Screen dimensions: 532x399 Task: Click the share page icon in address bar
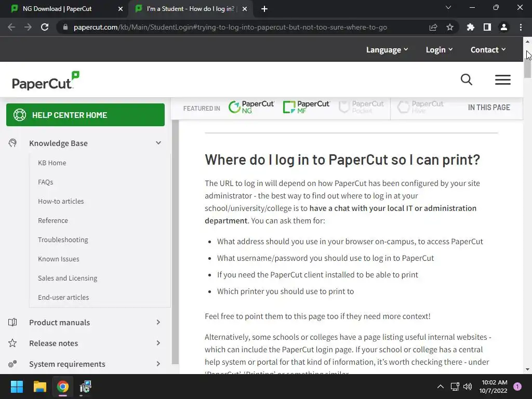point(433,27)
